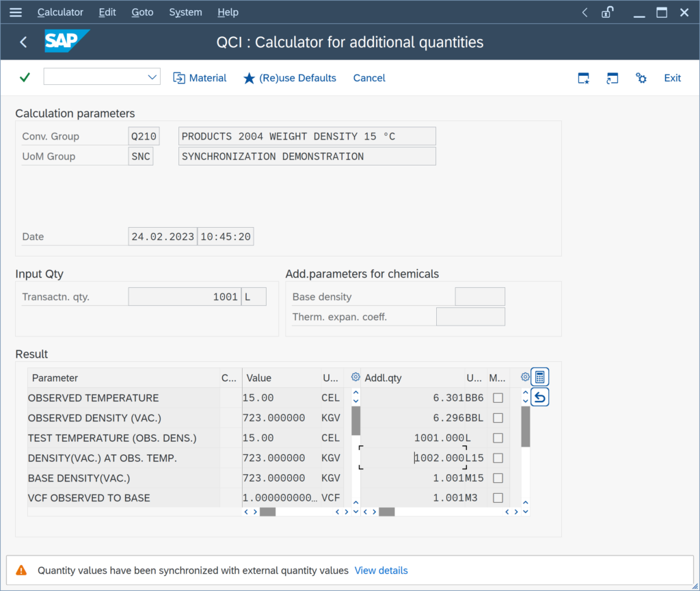Click the Base density input field
700x591 pixels.
480,297
